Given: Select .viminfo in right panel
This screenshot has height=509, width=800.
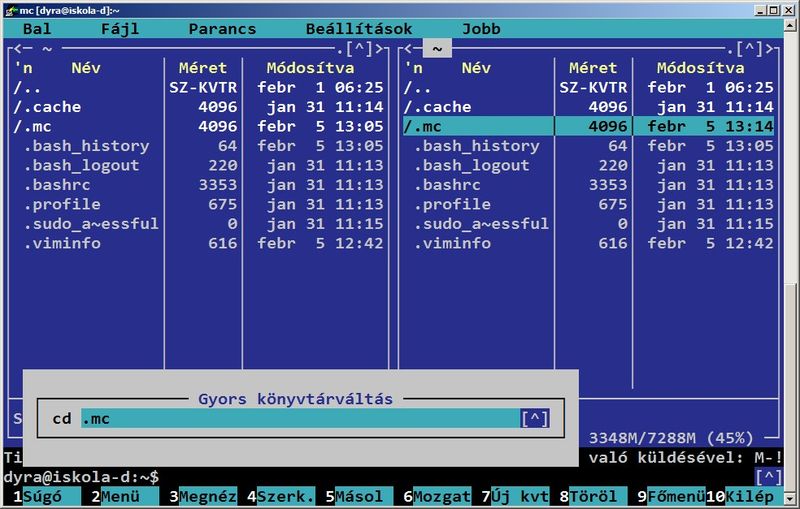Looking at the screenshot, I should coord(589,243).
